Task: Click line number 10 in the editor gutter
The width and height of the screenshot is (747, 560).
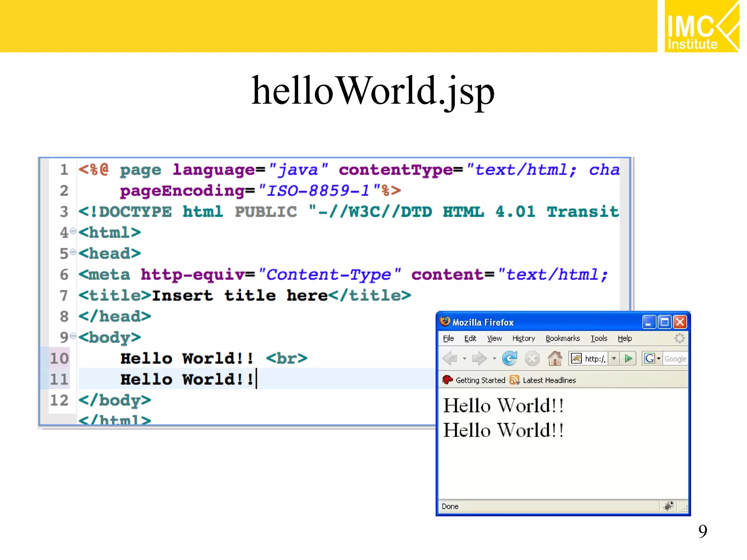Action: coord(59,358)
